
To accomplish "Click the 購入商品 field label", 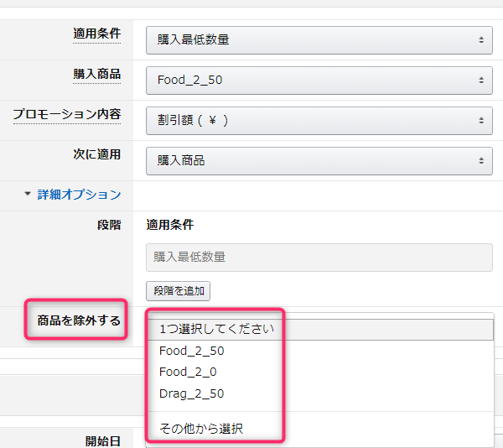I will tap(96, 74).
